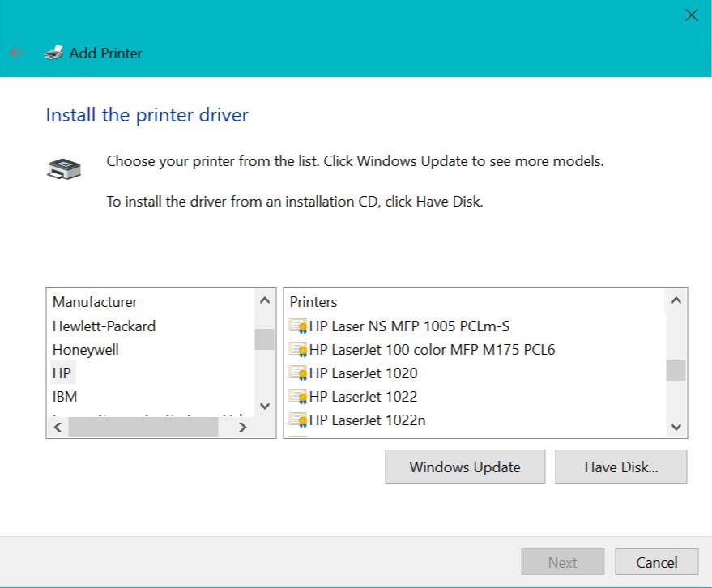Click the driver icon beside HP LaserJet 100 color MFP M175
The height and width of the screenshot is (588, 712).
tap(298, 350)
